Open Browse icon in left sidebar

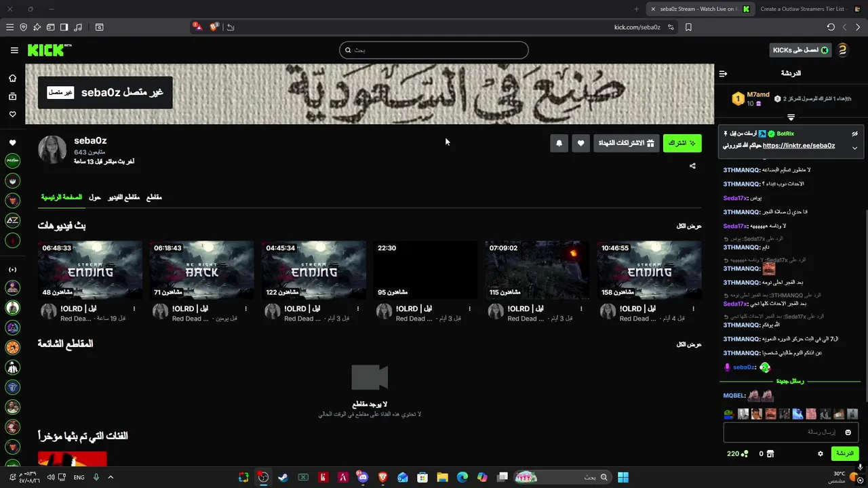click(12, 96)
